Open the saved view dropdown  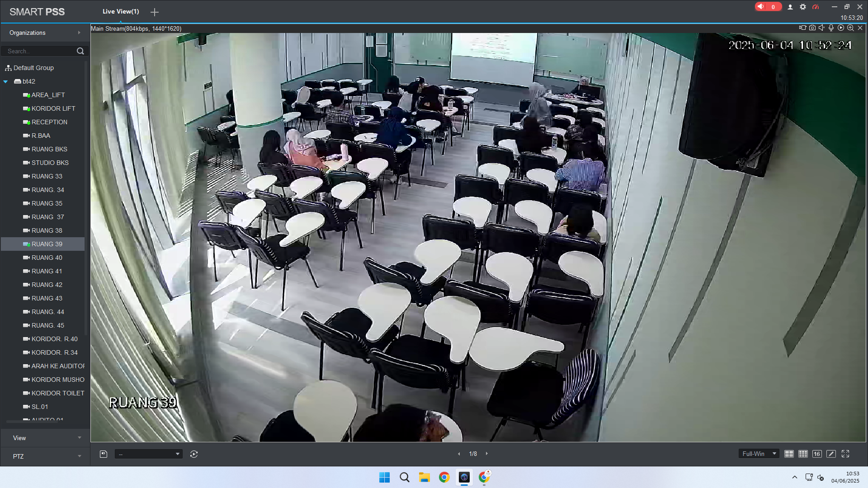[x=149, y=454]
